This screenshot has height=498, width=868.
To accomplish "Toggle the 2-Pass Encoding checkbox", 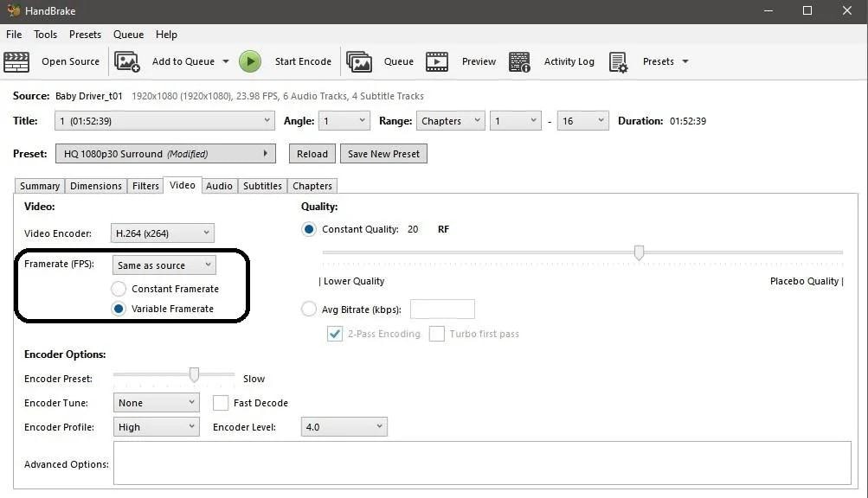I will pyautogui.click(x=334, y=334).
